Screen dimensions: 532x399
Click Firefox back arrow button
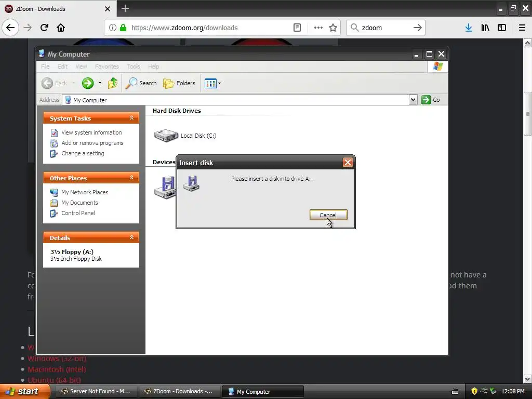point(10,28)
